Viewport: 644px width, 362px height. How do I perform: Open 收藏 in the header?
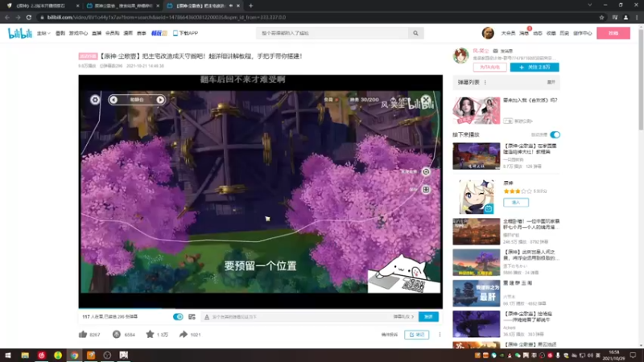[x=551, y=33]
